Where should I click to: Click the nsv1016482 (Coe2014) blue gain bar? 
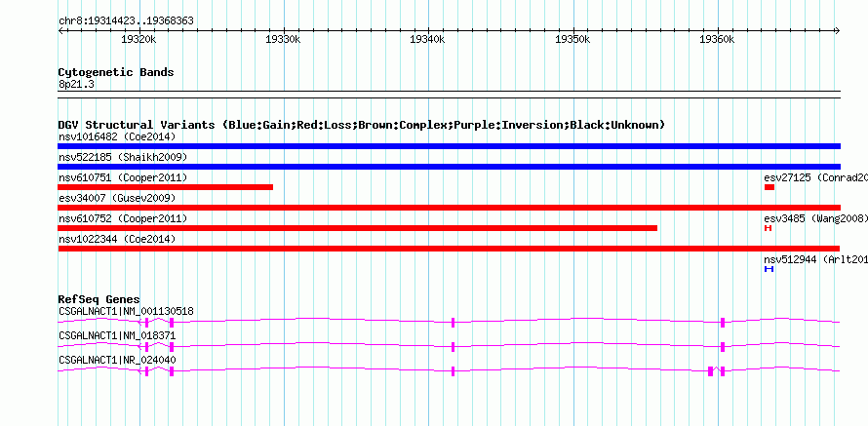[449, 146]
